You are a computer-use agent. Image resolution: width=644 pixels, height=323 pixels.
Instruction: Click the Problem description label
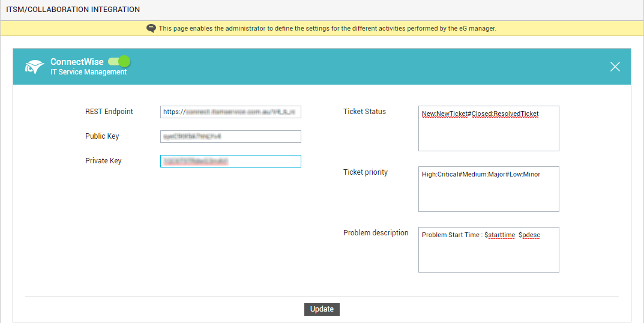click(376, 232)
